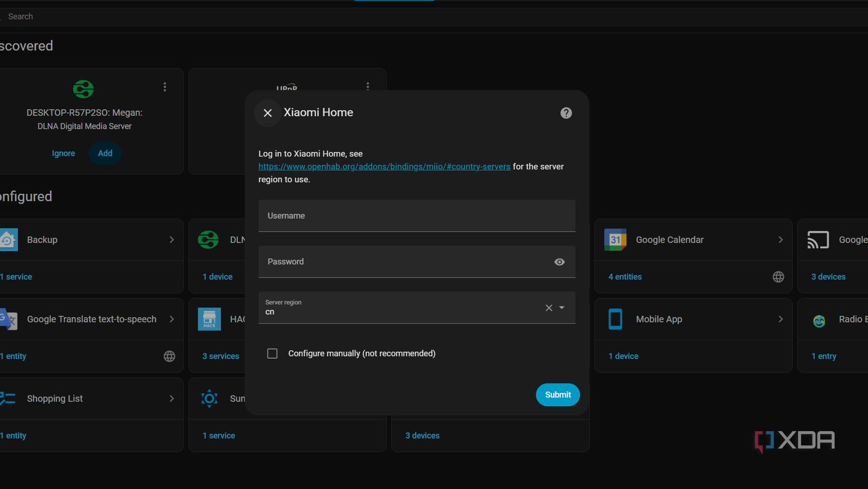Expand Google Translate text-to-speech chevron

click(x=171, y=319)
